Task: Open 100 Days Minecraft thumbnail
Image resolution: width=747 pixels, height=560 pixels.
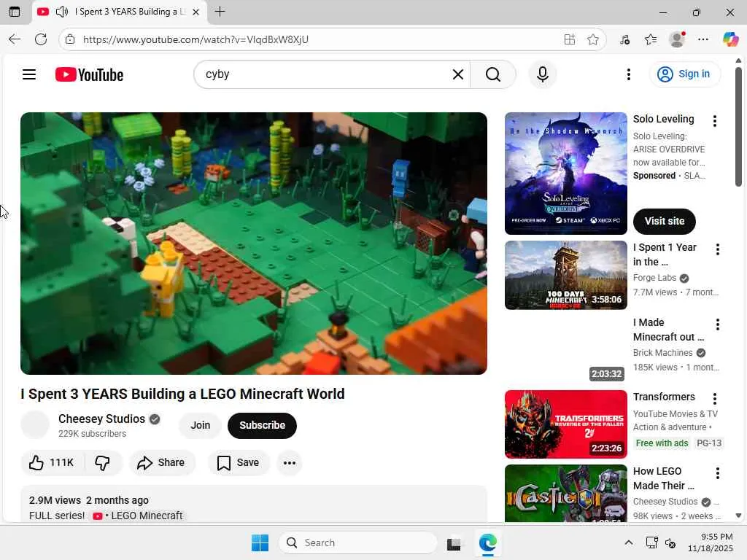Action: click(566, 275)
